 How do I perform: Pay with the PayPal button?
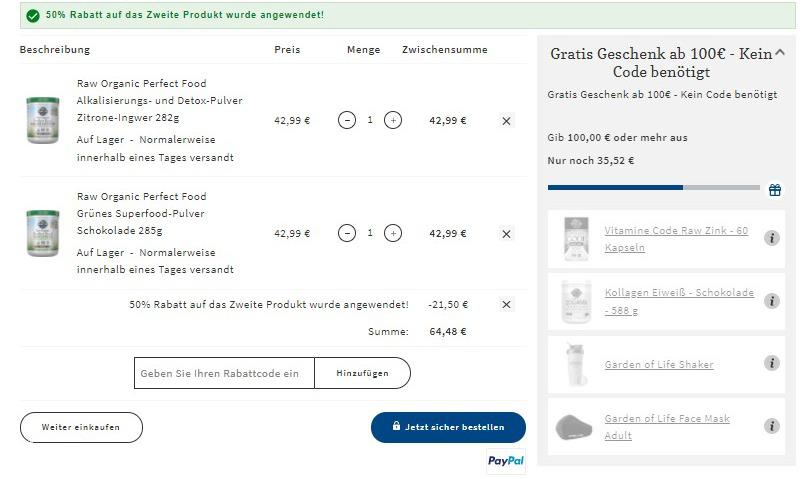pos(506,461)
